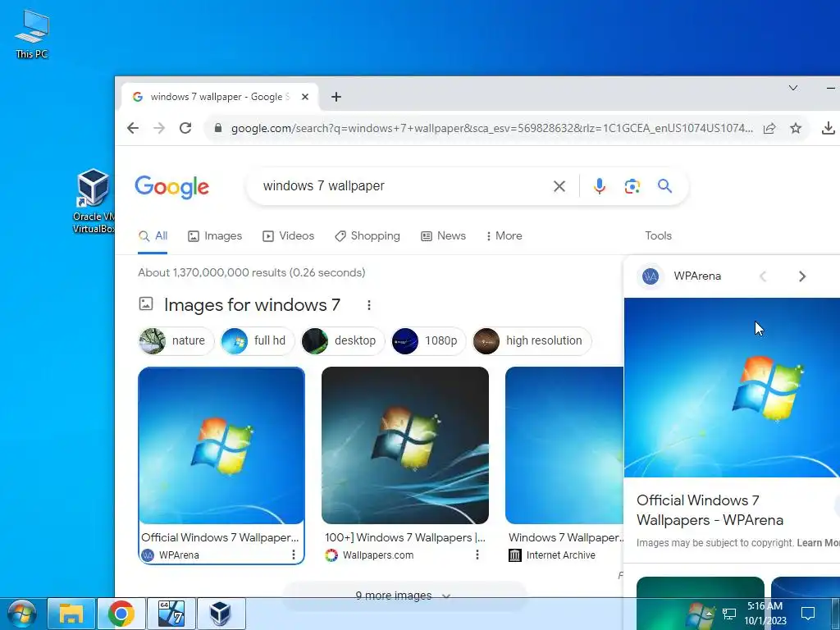
Task: Open options for Wallpapers.com image result
Action: (x=477, y=555)
